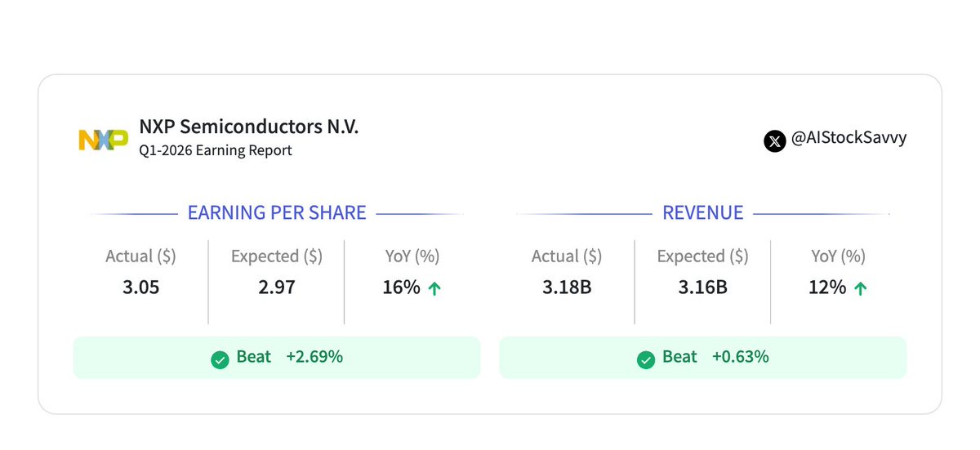Viewport: 980px width, 450px height.
Task: Click the revenue expected value 3.16B
Action: click(702, 287)
